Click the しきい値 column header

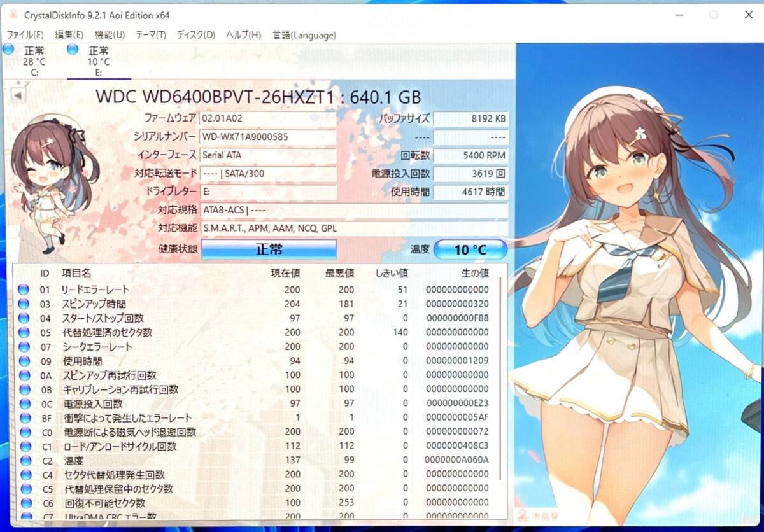tap(391, 273)
